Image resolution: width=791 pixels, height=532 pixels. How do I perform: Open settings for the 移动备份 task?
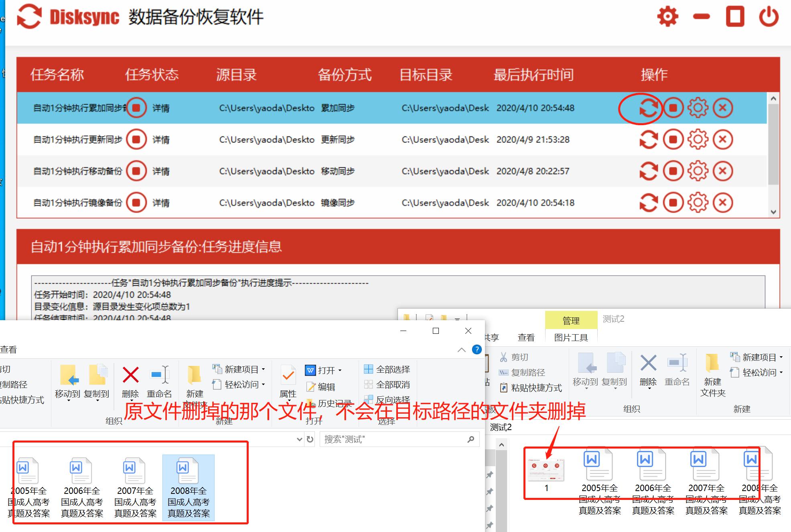click(698, 171)
